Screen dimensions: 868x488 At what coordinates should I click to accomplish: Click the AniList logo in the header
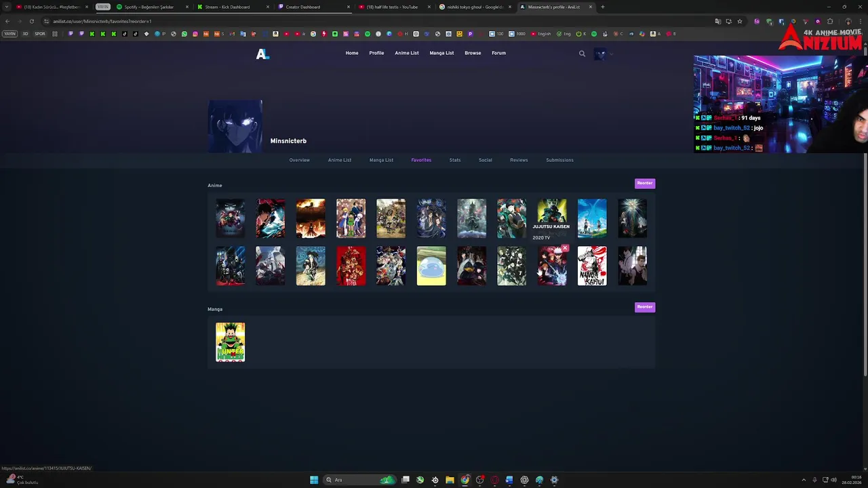262,54
